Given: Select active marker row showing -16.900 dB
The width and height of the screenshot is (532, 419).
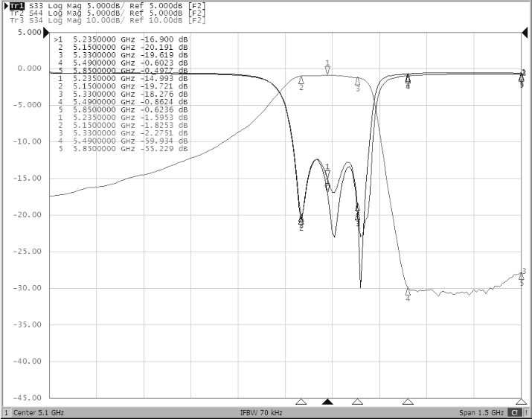Looking at the screenshot, I should tap(123, 39).
